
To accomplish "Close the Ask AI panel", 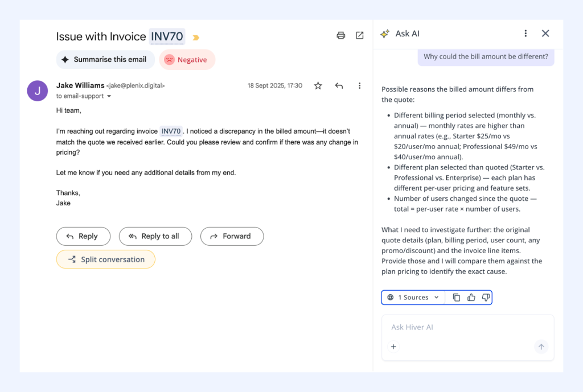I will 545,34.
